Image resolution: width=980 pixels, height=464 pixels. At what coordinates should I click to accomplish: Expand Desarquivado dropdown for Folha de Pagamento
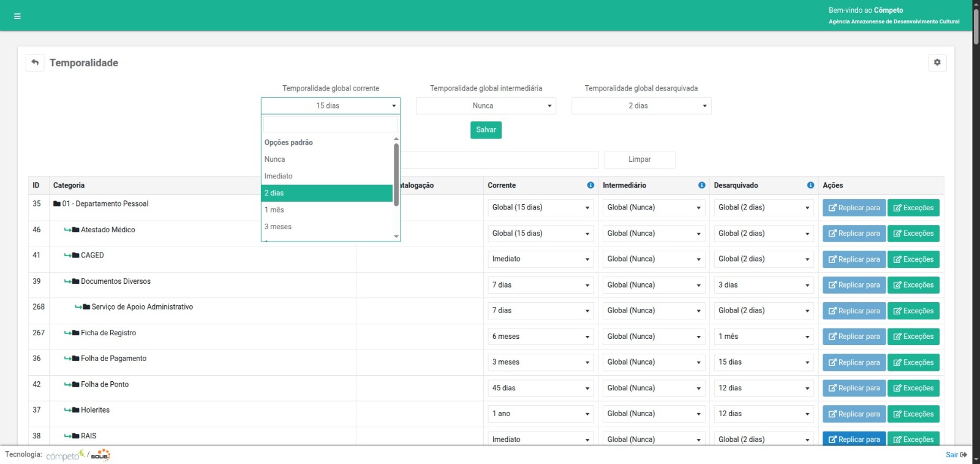point(763,362)
